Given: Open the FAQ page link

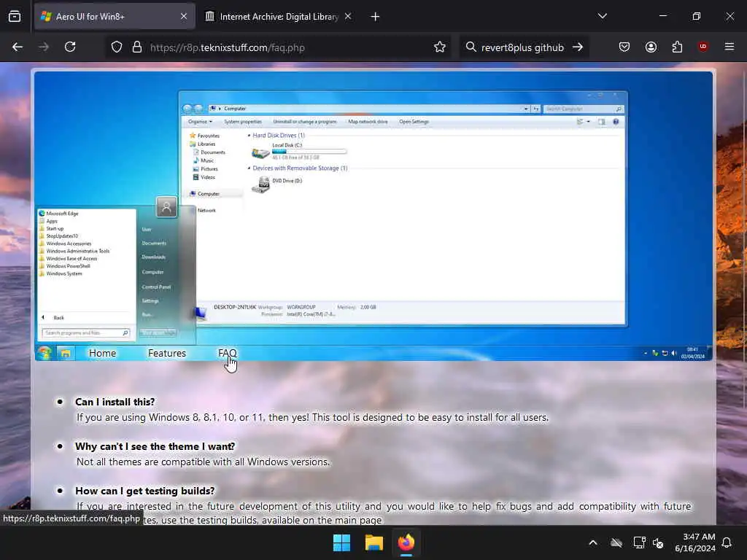Looking at the screenshot, I should 228,354.
